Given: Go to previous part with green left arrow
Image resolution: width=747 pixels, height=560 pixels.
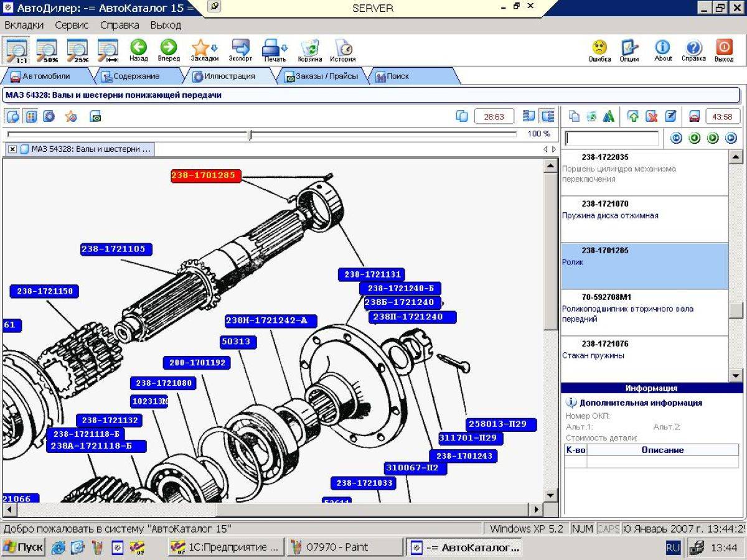Looking at the screenshot, I should coord(695,138).
